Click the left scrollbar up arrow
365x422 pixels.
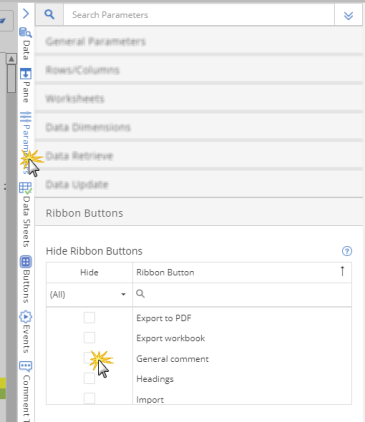click(11, 59)
